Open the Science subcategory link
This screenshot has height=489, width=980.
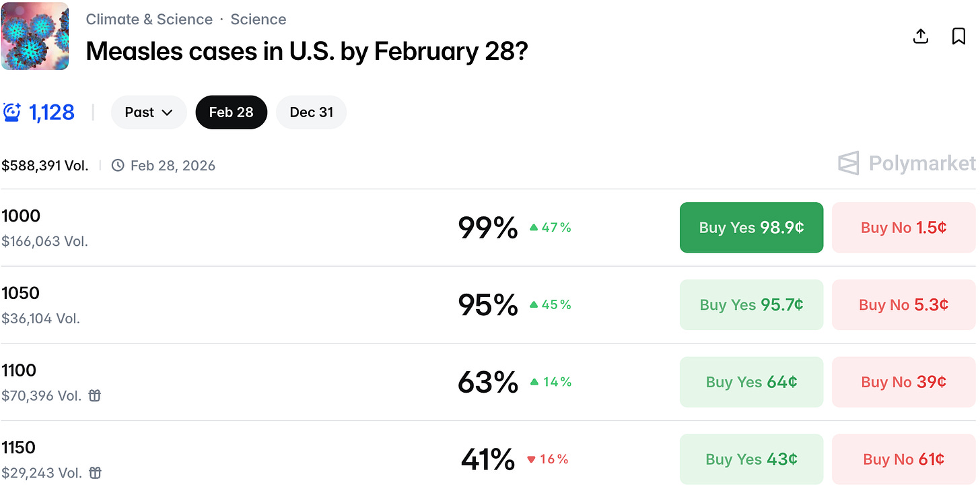coord(258,19)
